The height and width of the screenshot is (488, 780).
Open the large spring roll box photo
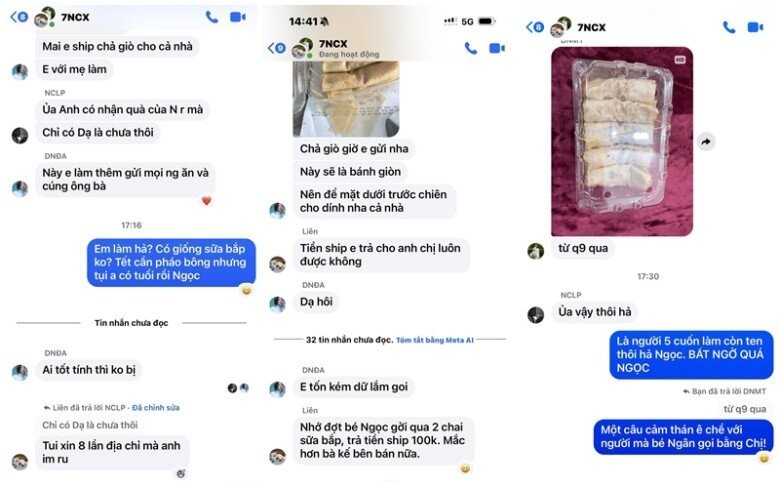[622, 141]
